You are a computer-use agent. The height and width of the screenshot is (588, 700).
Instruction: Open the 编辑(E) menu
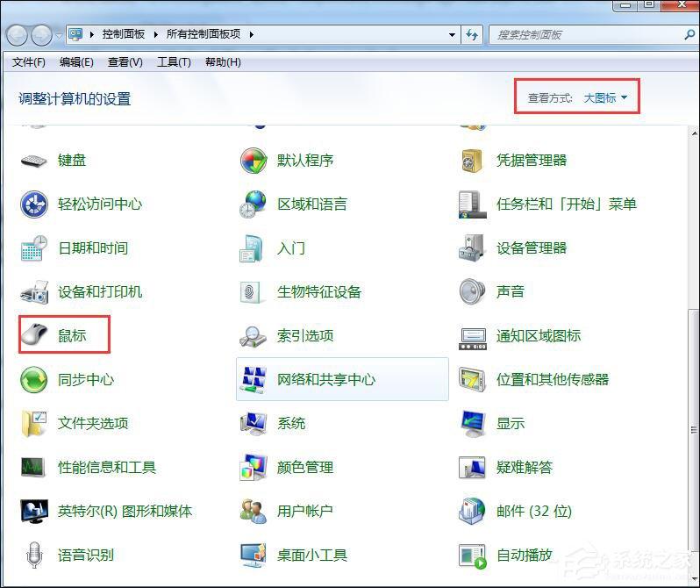click(76, 62)
